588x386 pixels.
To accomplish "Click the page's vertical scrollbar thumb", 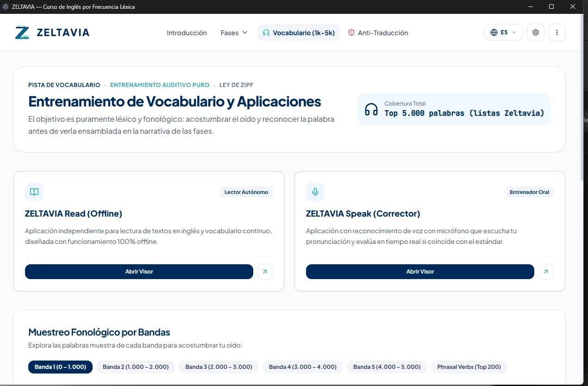I will tap(582, 97).
